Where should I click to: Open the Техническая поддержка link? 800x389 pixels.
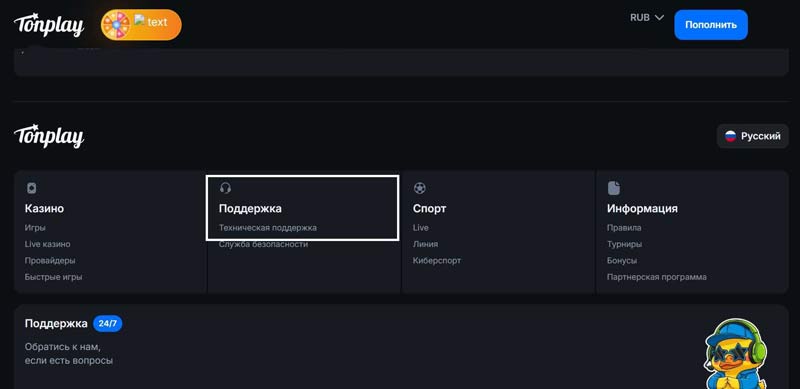coord(268,228)
